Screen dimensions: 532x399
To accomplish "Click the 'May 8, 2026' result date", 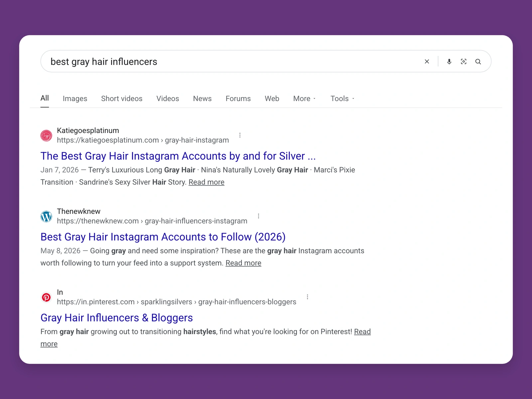I will click(x=61, y=251).
